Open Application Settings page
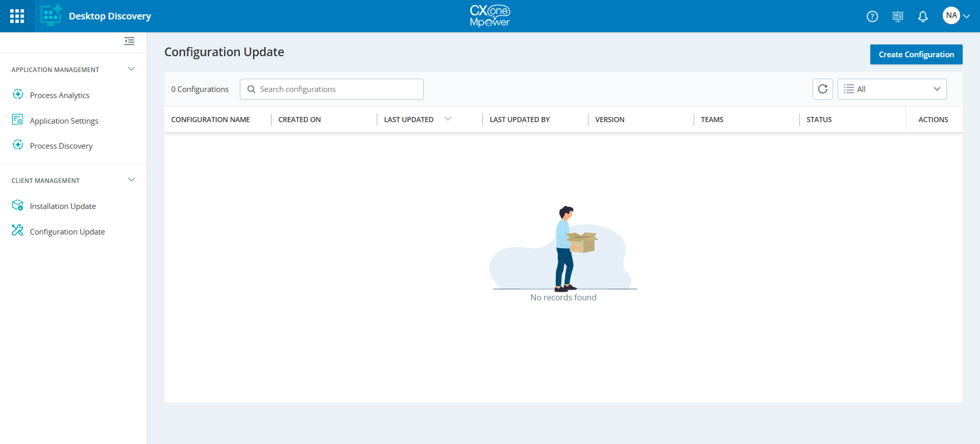Viewport: 980px width, 444px height. coord(64,121)
